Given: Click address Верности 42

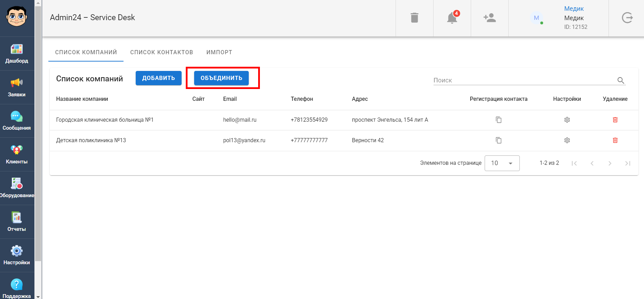Looking at the screenshot, I should click(x=368, y=140).
